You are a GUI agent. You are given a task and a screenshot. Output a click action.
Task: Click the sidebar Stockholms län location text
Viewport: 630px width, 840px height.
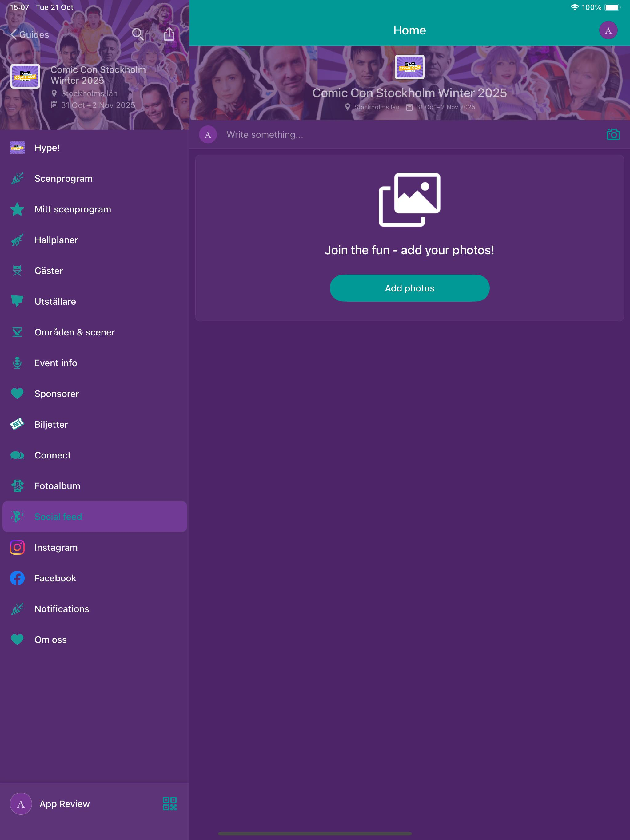[x=89, y=93]
